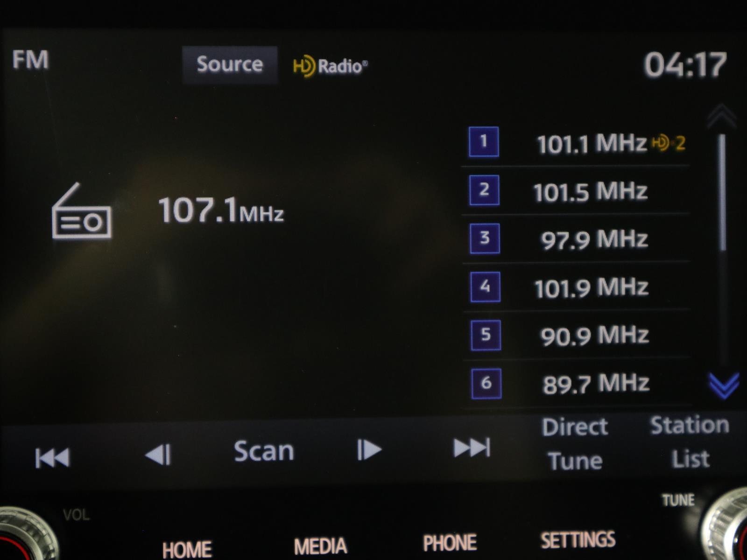Image resolution: width=747 pixels, height=560 pixels.
Task: Tap the current 107.1 MHz frequency
Action: click(x=221, y=210)
